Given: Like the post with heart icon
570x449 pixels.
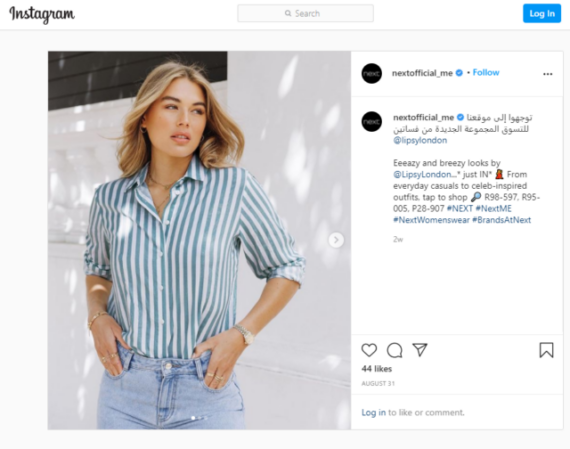Looking at the screenshot, I should tap(369, 350).
